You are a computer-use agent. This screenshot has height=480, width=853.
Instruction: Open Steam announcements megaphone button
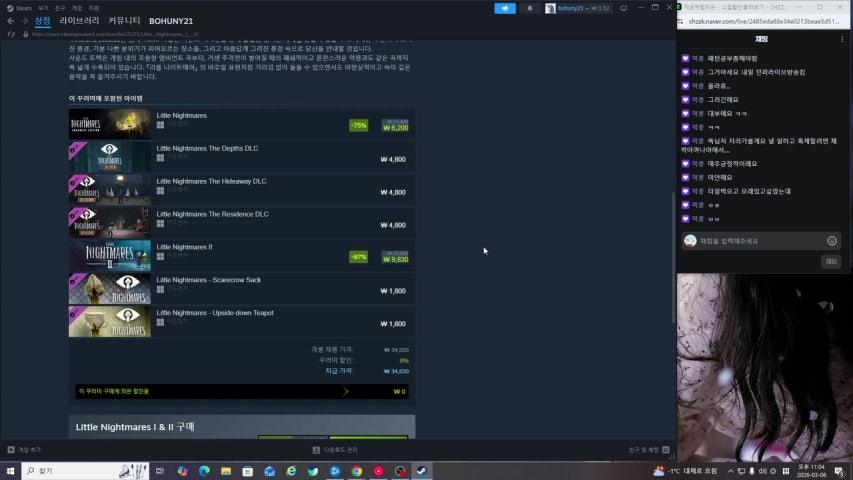pos(505,8)
